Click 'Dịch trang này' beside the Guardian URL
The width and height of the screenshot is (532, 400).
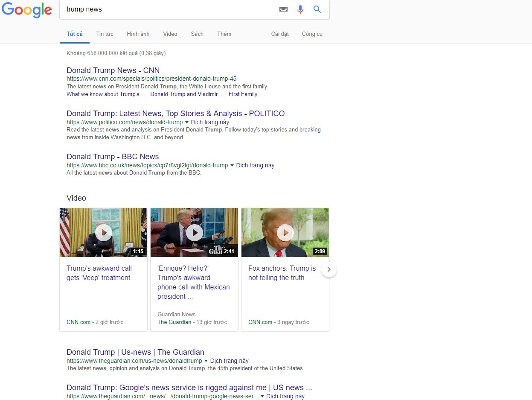point(229,361)
